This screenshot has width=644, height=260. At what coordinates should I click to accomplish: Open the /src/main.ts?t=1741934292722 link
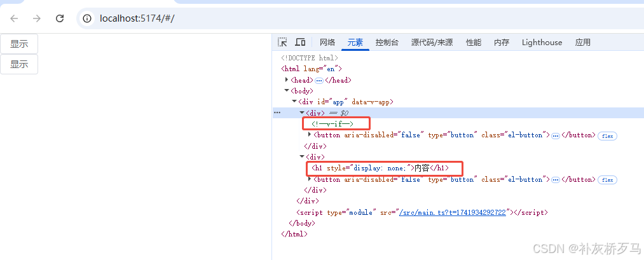click(x=453, y=212)
